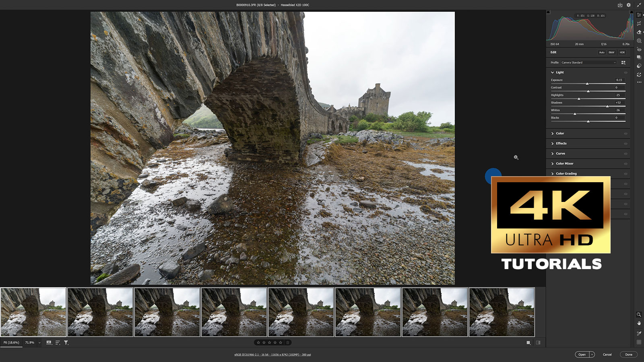Viewport: 644px width, 362px height.
Task: Open Camera Raw preferences gear
Action: point(629,5)
